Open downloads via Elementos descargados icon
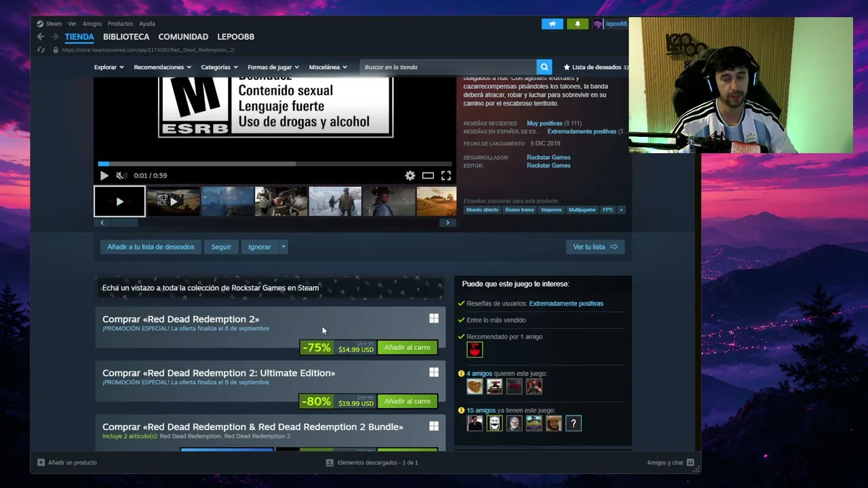868x488 pixels. [x=330, y=462]
